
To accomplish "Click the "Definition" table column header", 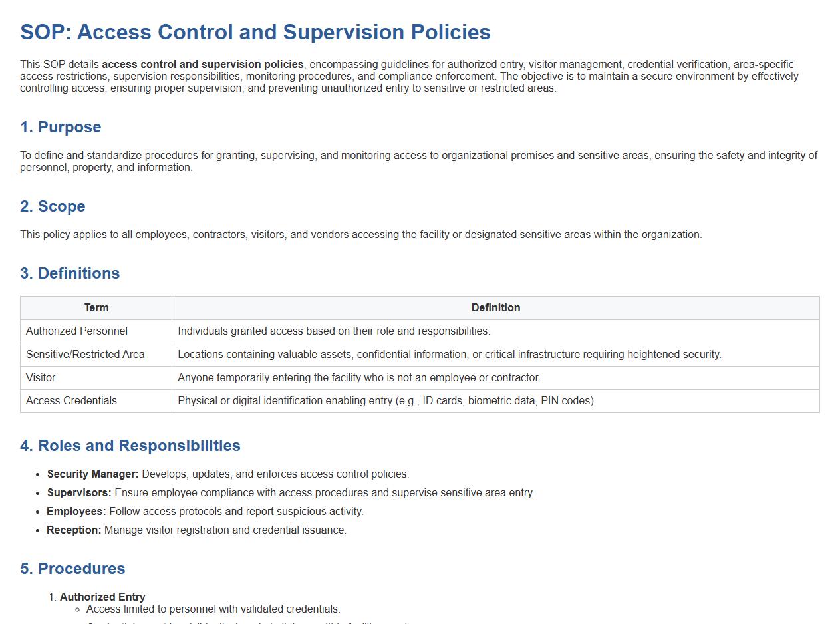I will (495, 308).
